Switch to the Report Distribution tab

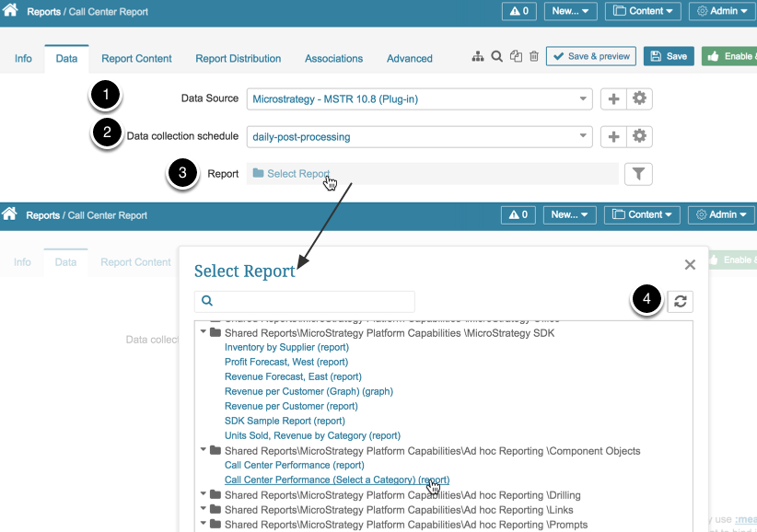[238, 58]
